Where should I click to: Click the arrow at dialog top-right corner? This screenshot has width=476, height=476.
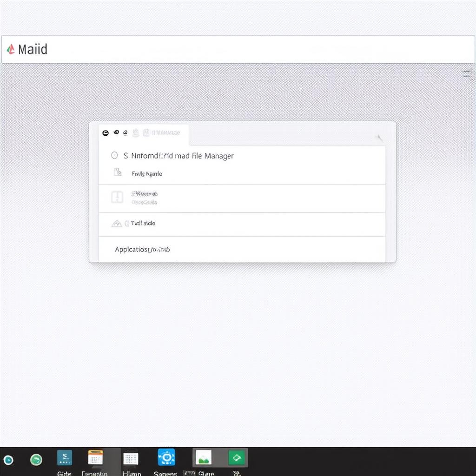tap(379, 138)
